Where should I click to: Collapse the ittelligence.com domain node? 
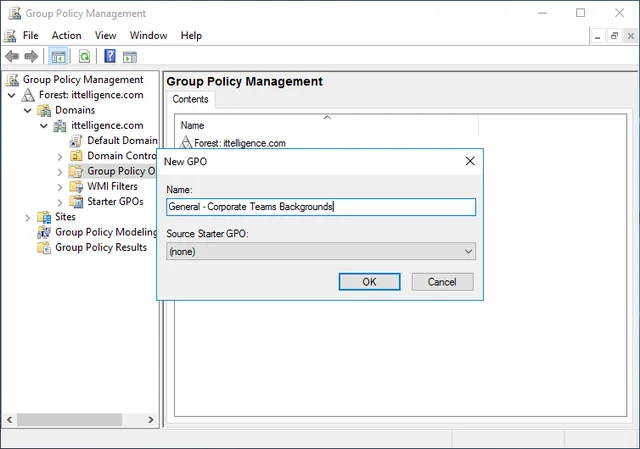(44, 126)
